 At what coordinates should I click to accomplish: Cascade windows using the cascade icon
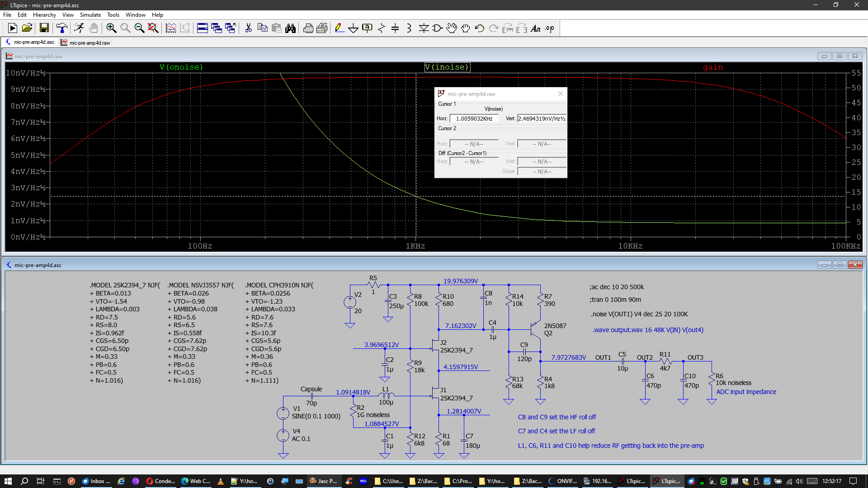[x=217, y=28]
